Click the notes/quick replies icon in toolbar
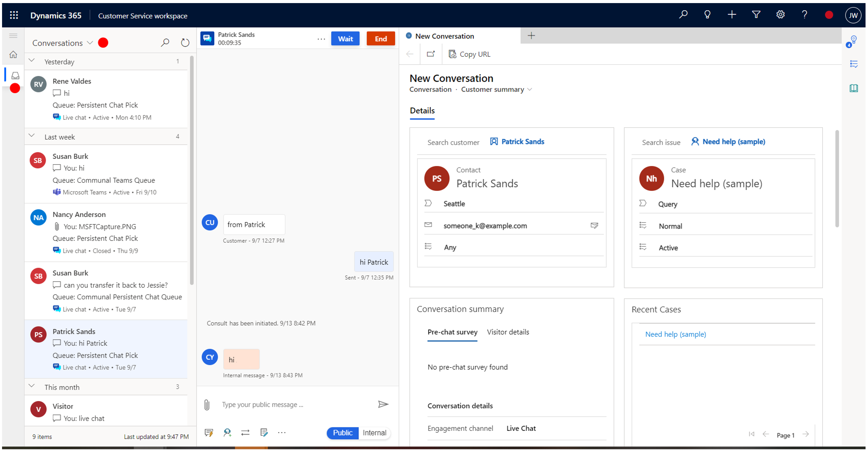Viewport: 868px width, 452px height. (264, 432)
